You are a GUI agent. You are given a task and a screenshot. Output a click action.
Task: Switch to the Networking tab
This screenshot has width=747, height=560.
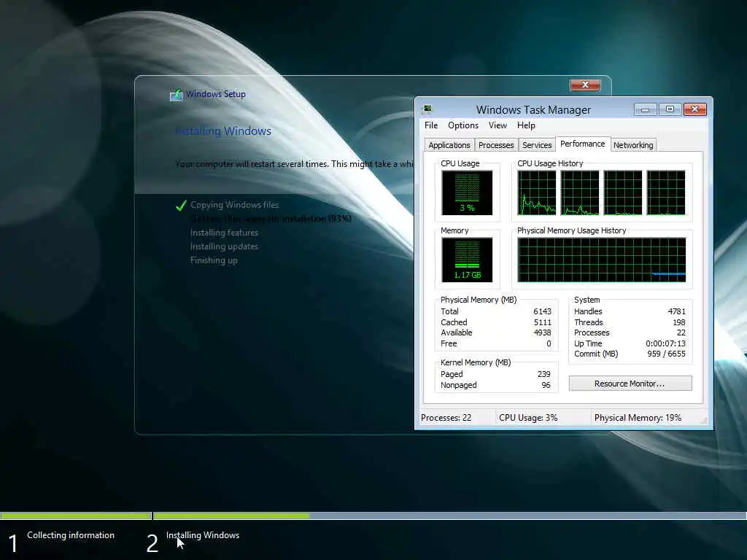click(x=633, y=145)
